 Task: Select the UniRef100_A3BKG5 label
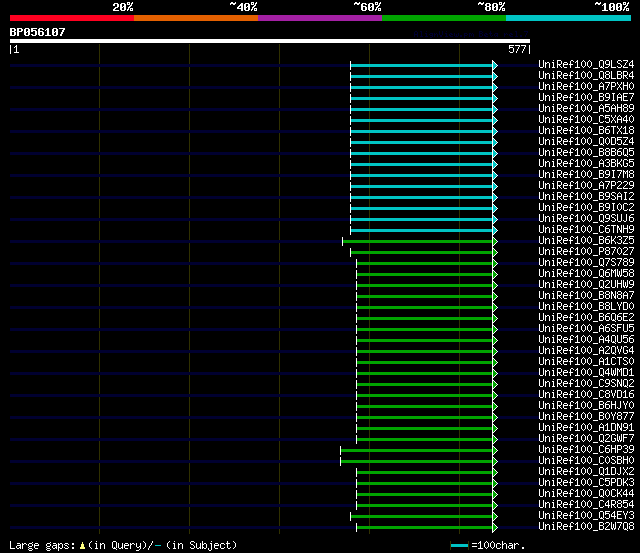(x=586, y=164)
